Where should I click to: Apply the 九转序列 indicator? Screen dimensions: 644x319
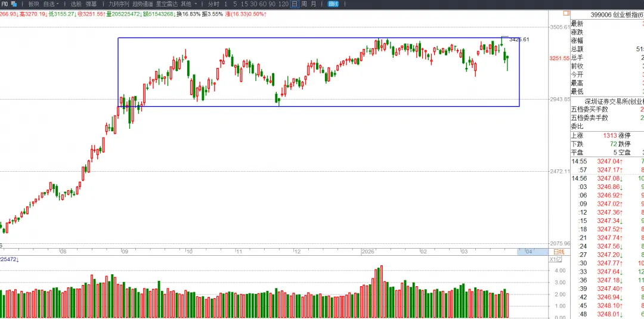pyautogui.click(x=119, y=4)
